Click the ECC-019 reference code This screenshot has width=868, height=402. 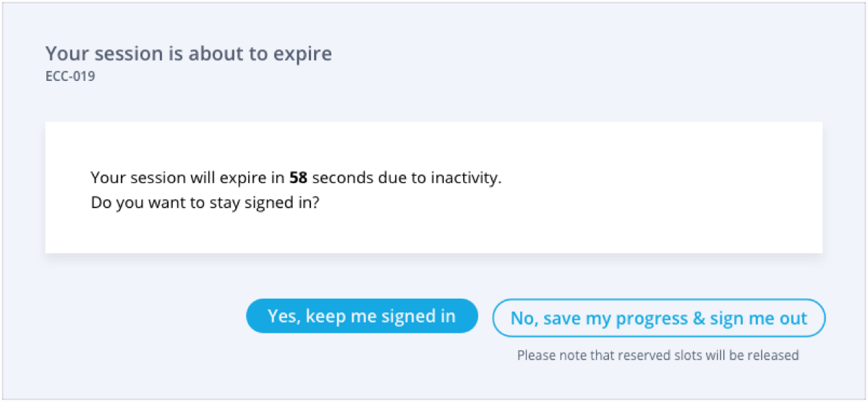pos(70,75)
